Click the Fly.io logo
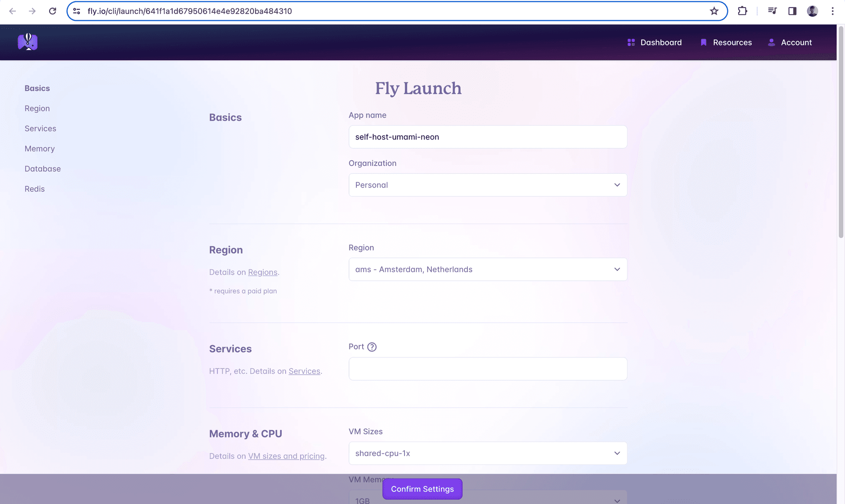 coord(27,42)
